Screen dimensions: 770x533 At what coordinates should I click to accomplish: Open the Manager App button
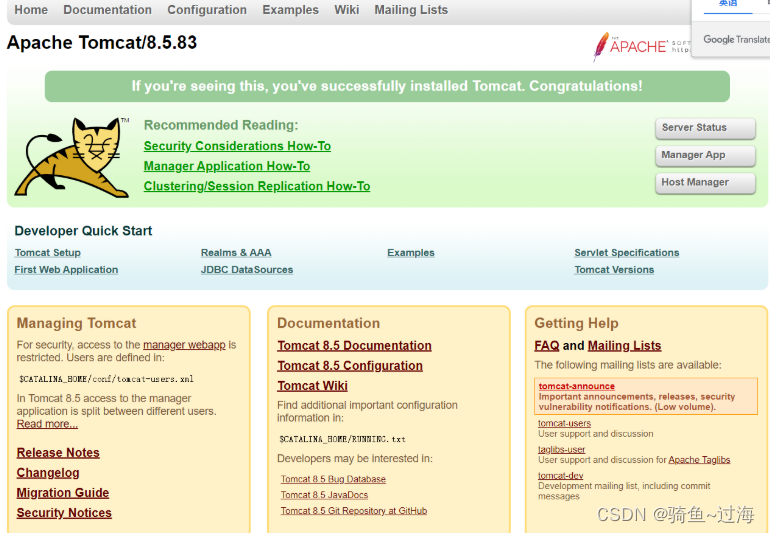pyautogui.click(x=705, y=155)
